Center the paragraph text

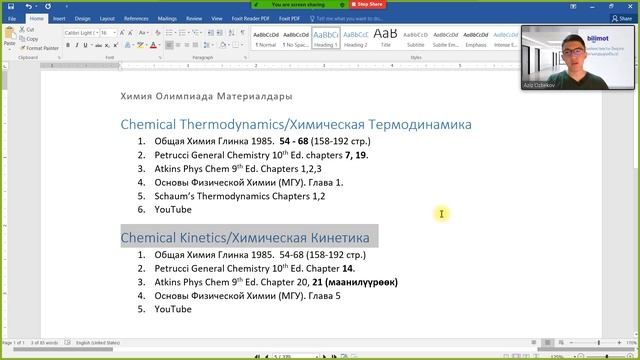pos(178,45)
